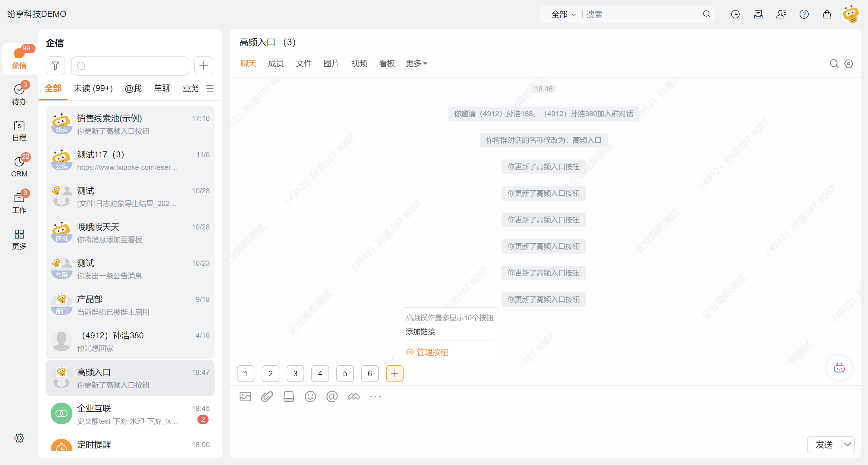Open emoji picker in message toolbar
This screenshot has width=868, height=465.
pos(310,397)
